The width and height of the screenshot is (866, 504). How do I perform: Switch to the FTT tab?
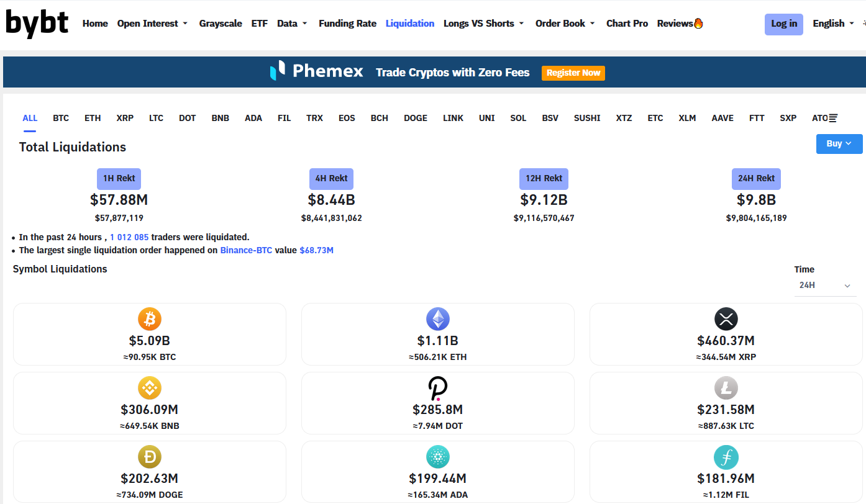757,118
